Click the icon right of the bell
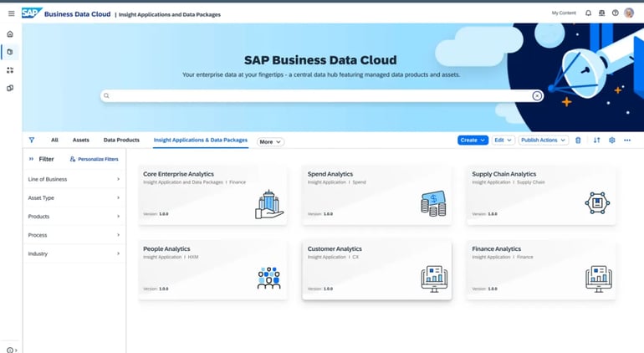 (601, 13)
